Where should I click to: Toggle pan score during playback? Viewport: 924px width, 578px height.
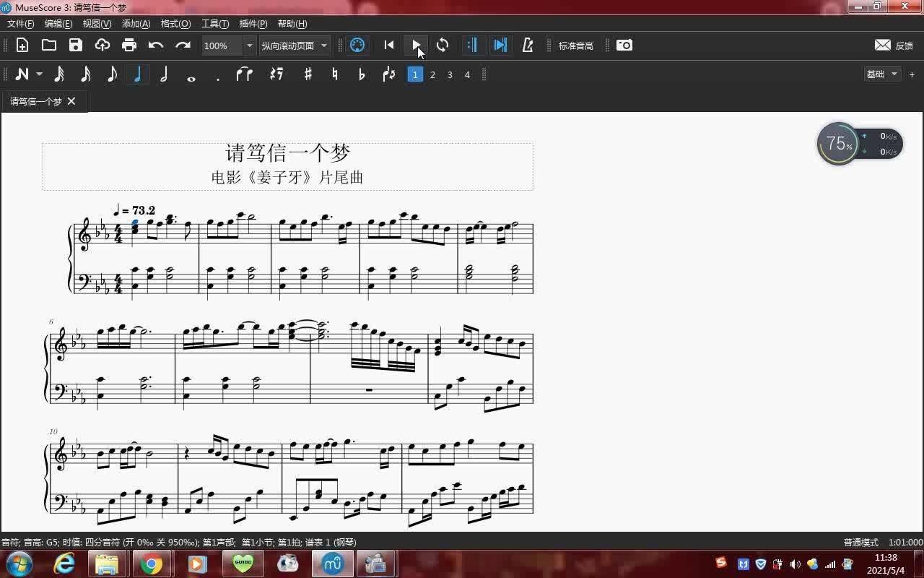(x=500, y=46)
